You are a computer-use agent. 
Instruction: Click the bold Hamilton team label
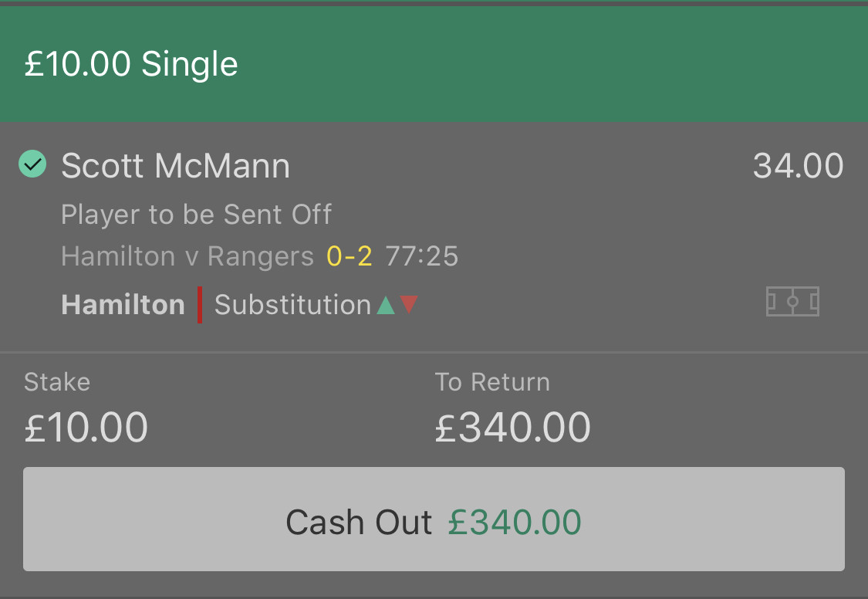coord(123,305)
